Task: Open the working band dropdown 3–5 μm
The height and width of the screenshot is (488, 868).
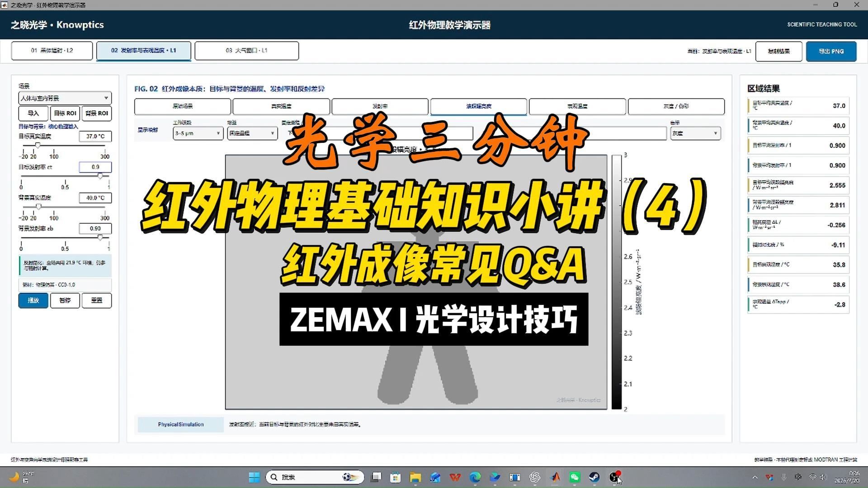Action: [198, 133]
